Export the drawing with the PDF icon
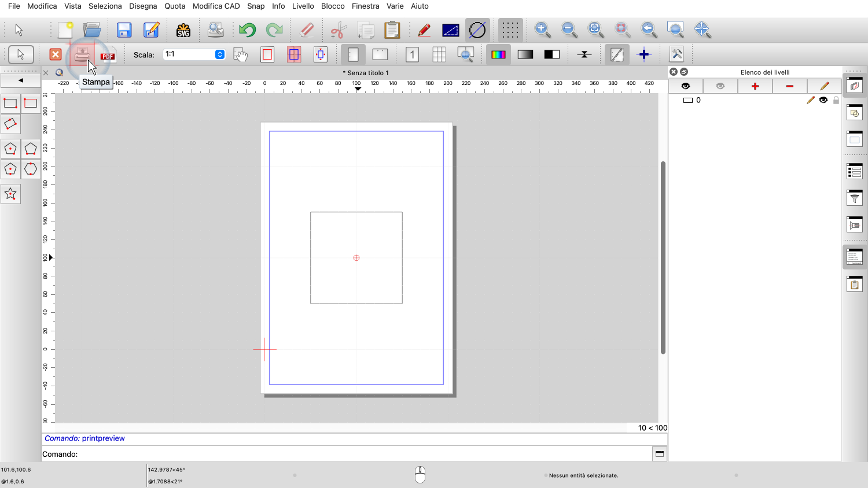The height and width of the screenshot is (488, 868). tap(108, 55)
